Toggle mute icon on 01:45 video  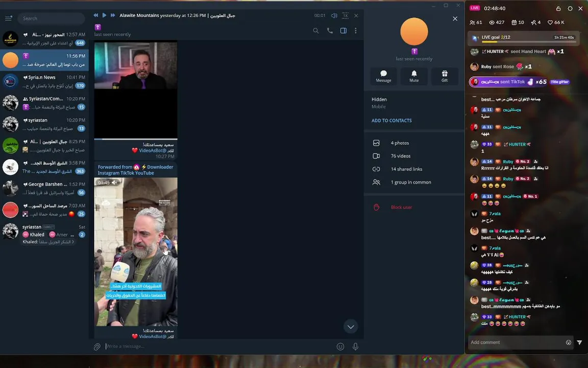(x=114, y=182)
